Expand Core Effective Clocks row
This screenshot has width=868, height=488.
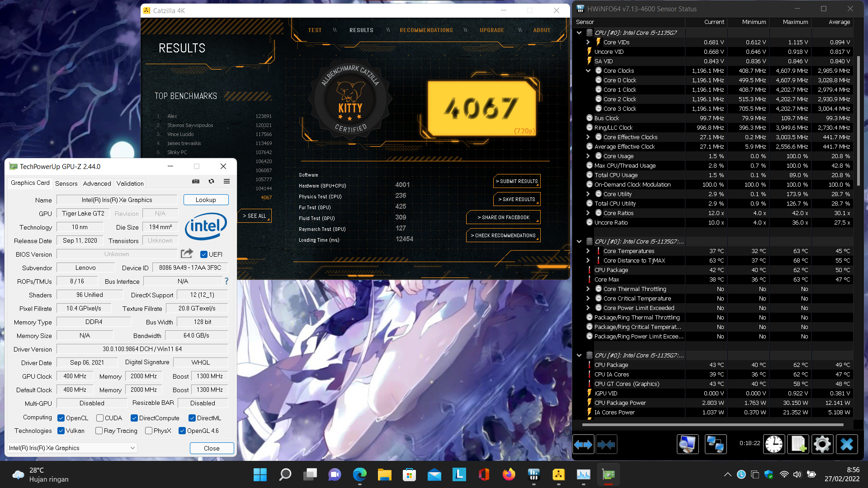tap(588, 137)
